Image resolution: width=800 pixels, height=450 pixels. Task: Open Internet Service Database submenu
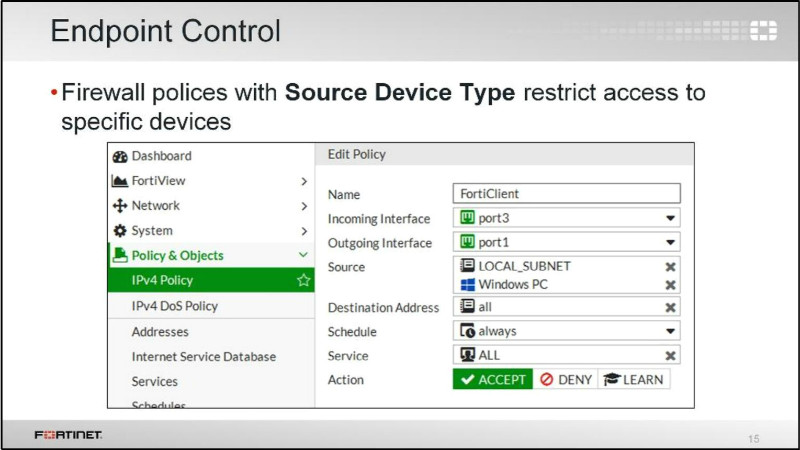[211, 357]
